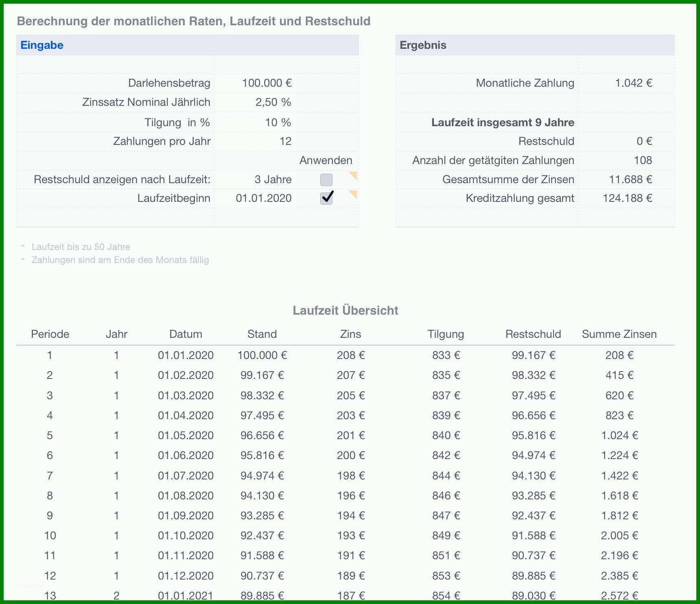Edit the Zinssatz Nominal Jährlich value 2,50 %
700x604 pixels.
pyautogui.click(x=273, y=102)
